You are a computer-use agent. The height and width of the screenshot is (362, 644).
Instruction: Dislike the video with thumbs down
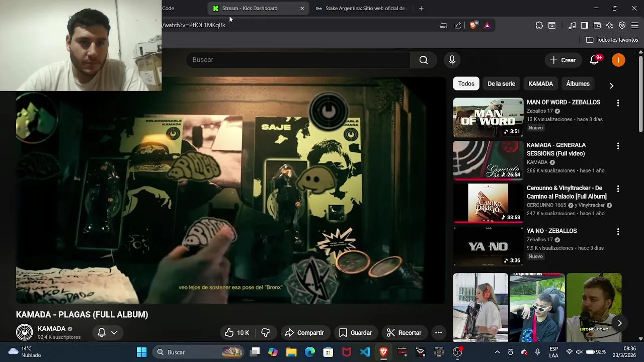click(265, 332)
